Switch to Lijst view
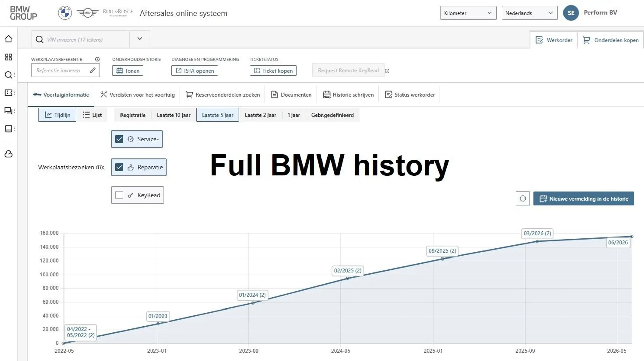 tap(92, 115)
